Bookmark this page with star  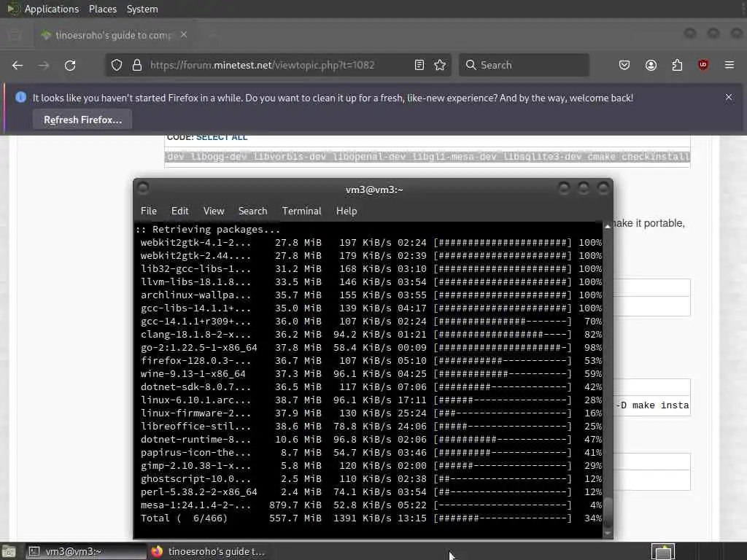pyautogui.click(x=440, y=65)
